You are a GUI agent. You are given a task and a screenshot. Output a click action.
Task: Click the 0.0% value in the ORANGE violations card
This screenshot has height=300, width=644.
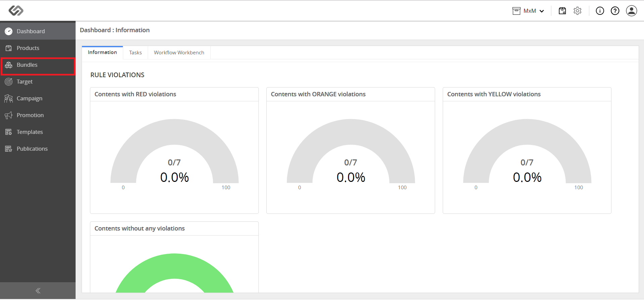pyautogui.click(x=351, y=177)
